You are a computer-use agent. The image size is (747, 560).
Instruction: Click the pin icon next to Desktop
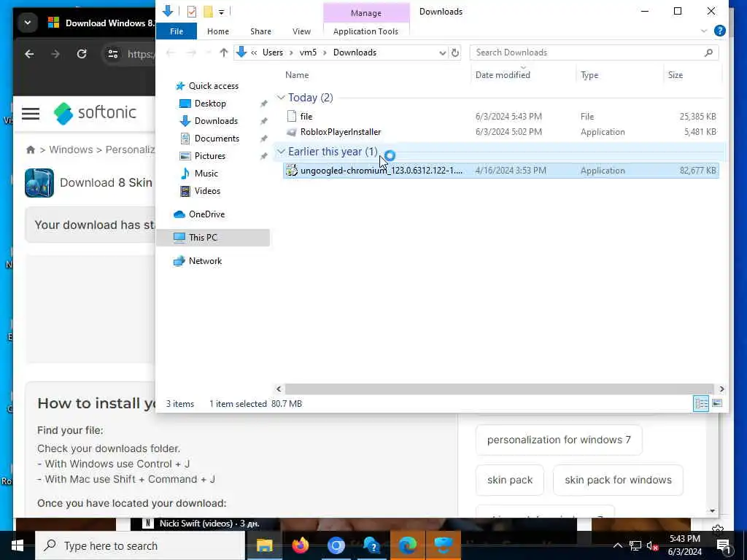pyautogui.click(x=263, y=104)
